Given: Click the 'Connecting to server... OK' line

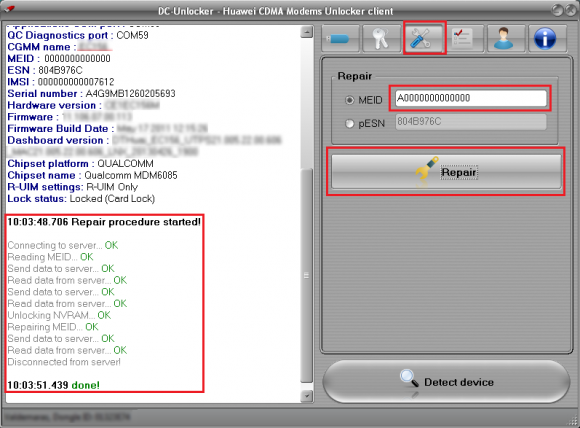Looking at the screenshot, I should pos(63,245).
